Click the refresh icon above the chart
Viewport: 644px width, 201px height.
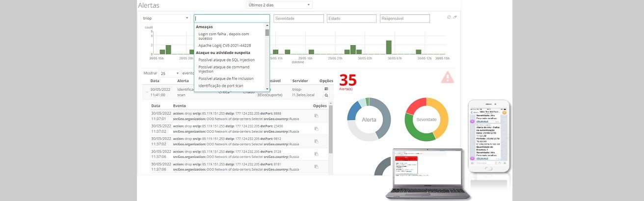449,17
